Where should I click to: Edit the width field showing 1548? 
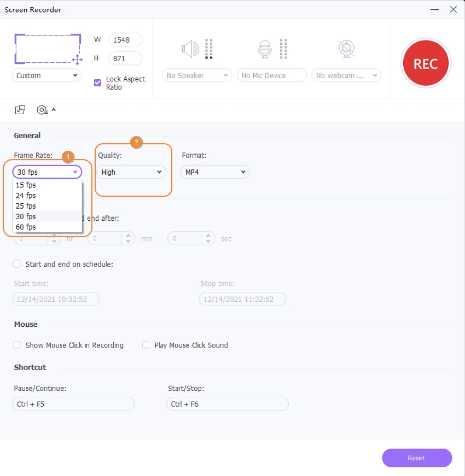(x=125, y=40)
